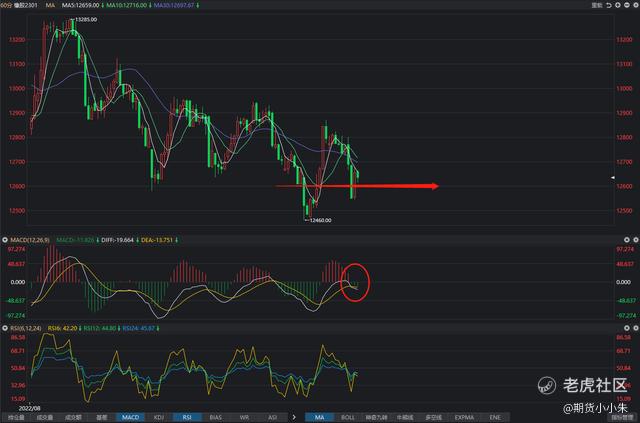
Task: Click the RSI6: 42.20 value
Action: [x=62, y=328]
